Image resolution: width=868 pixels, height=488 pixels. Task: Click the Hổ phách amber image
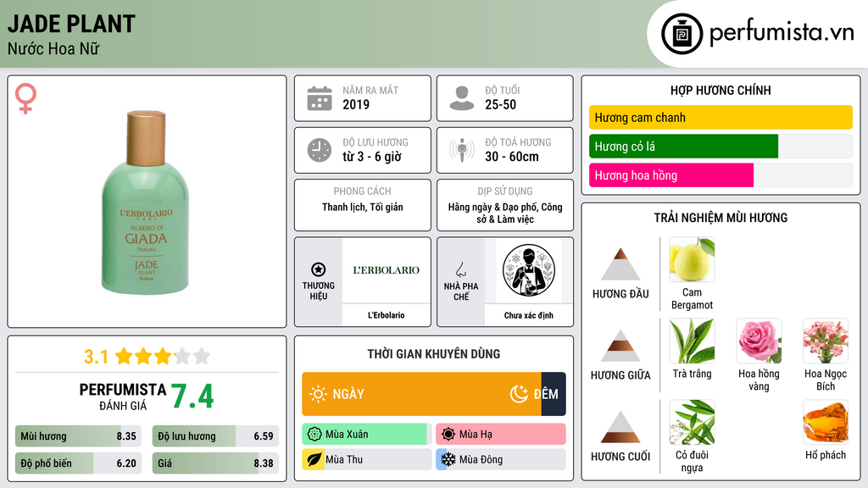[826, 422]
